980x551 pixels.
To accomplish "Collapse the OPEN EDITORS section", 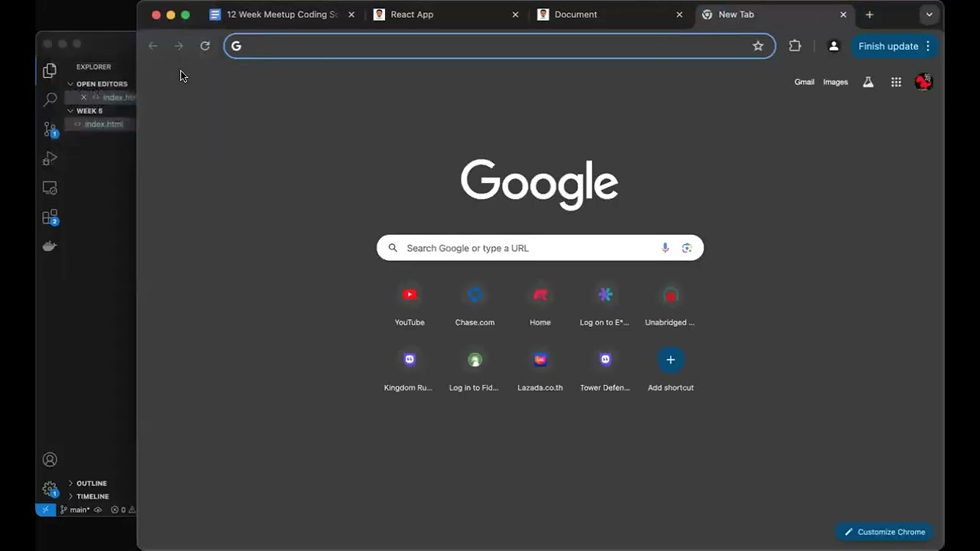I will coord(101,84).
